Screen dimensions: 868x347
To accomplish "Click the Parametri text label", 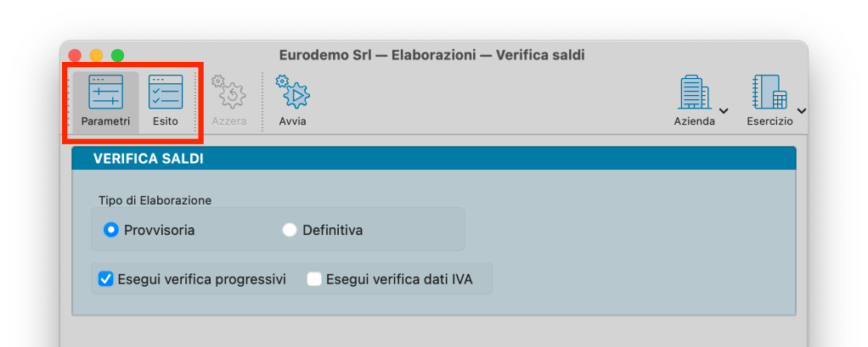I will (105, 121).
